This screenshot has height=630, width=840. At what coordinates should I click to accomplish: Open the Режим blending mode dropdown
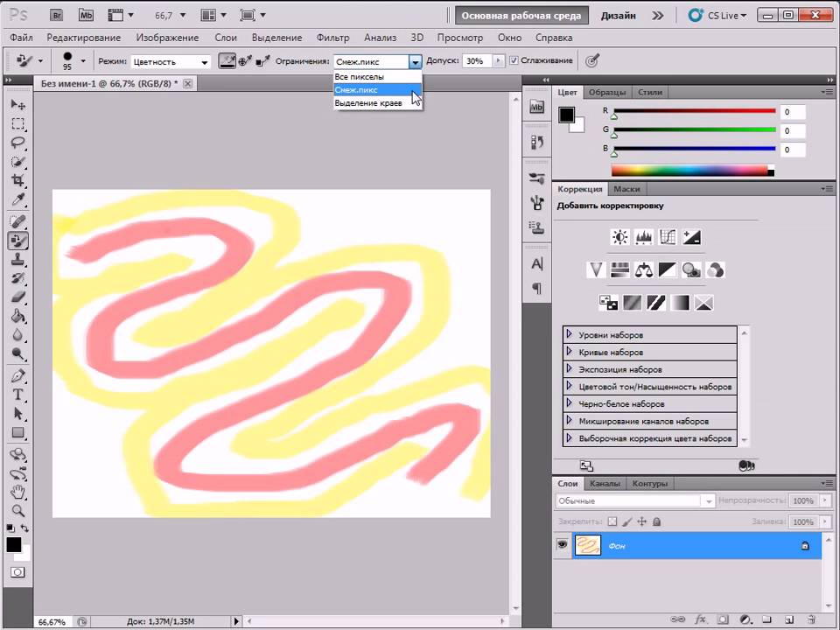click(x=170, y=62)
